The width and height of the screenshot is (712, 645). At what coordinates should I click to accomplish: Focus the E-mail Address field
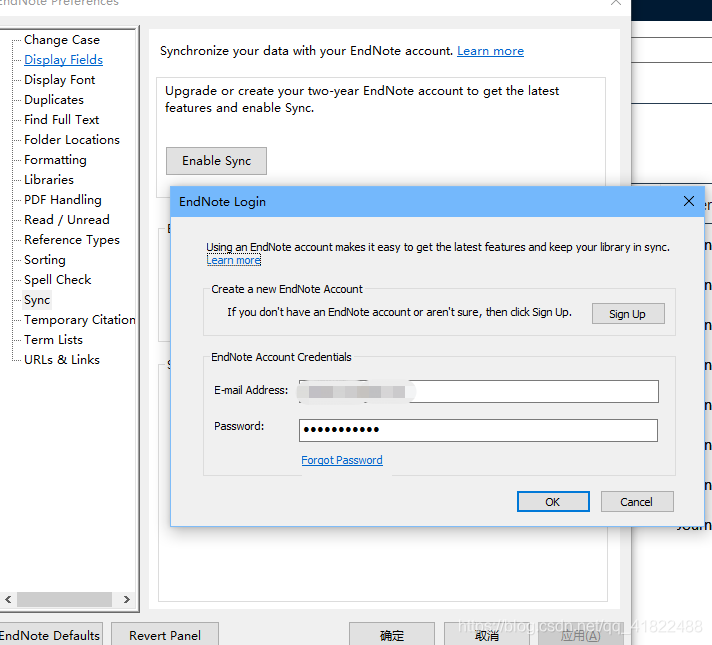tap(479, 391)
